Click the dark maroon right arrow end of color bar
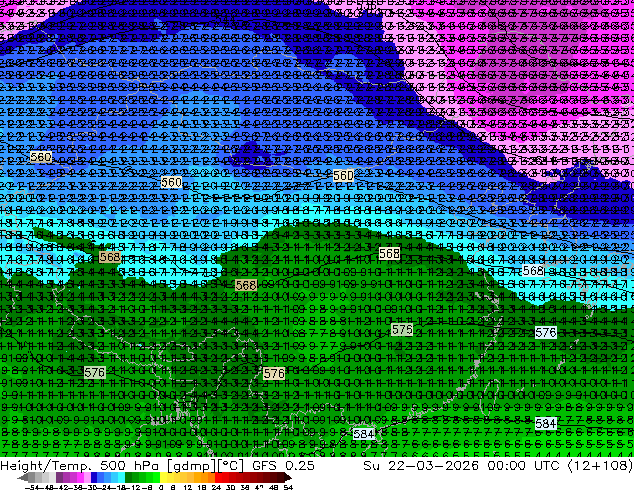 [x=287, y=477]
